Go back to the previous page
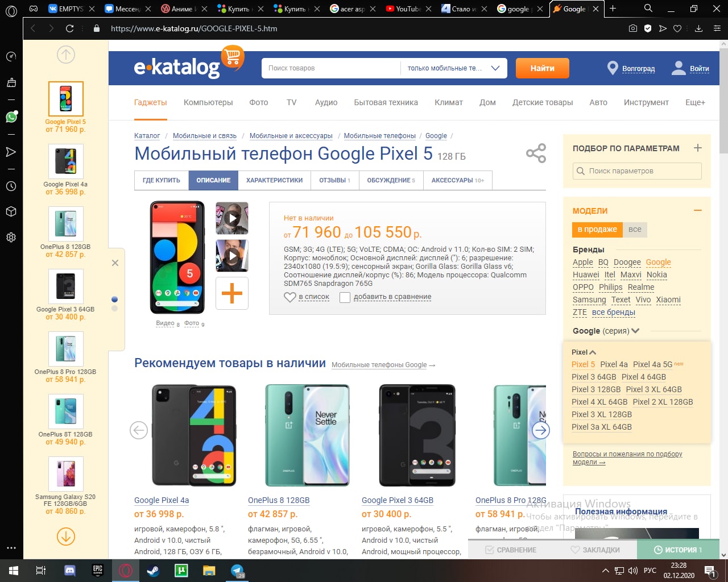Viewport: 728px width, 582px height. tap(33, 28)
